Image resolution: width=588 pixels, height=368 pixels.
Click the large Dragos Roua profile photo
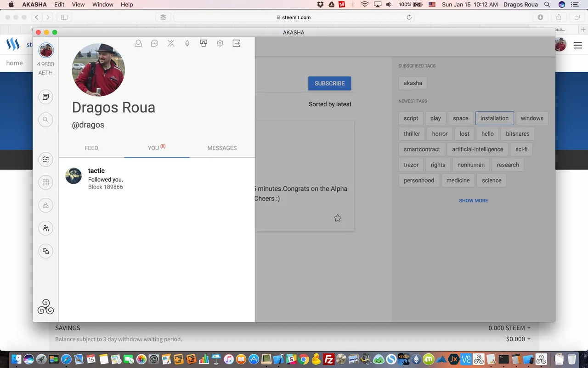click(x=98, y=70)
